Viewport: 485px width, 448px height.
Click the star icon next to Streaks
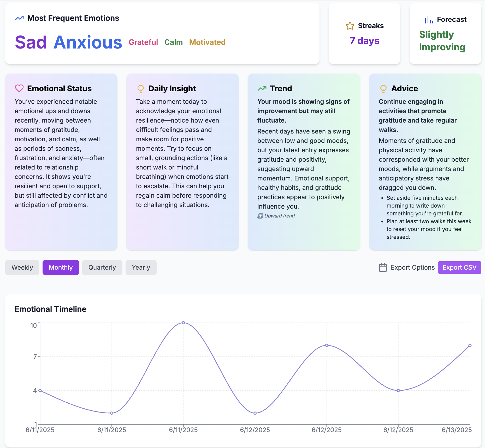pyautogui.click(x=350, y=26)
